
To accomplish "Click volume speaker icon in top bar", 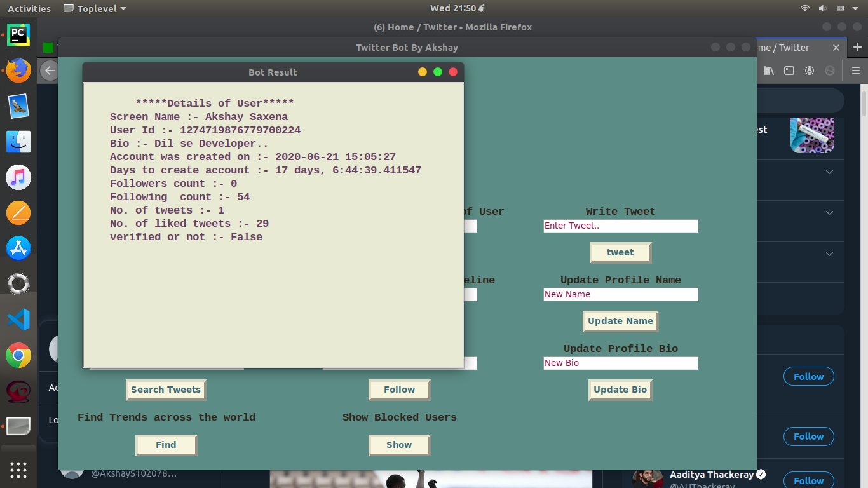I will [822, 8].
